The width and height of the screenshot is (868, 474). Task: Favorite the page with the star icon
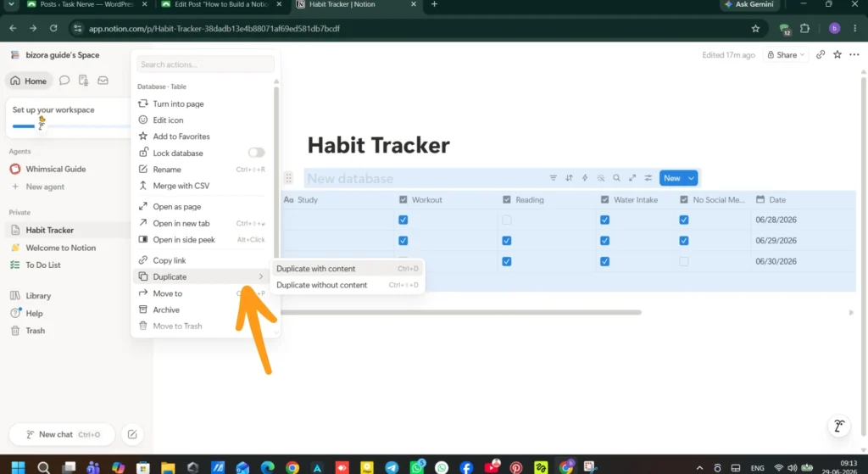point(837,54)
